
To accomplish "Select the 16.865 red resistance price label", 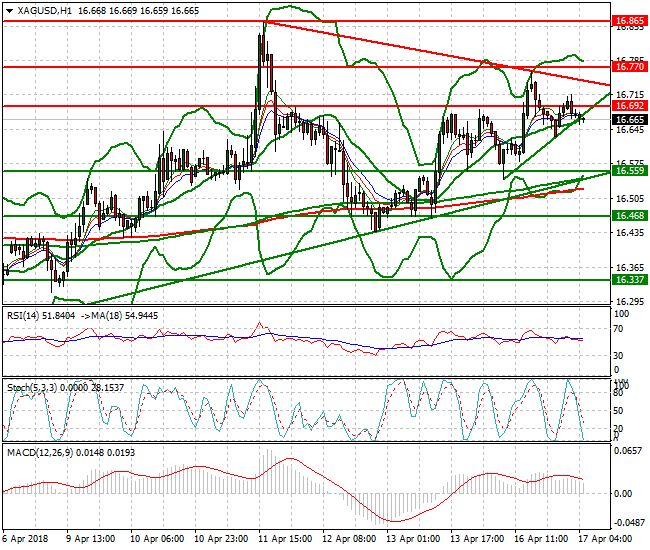I will click(630, 21).
